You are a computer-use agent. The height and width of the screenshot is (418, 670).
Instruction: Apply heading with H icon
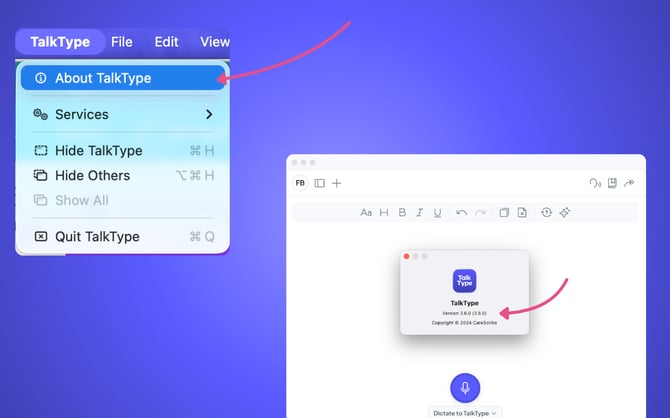point(384,212)
